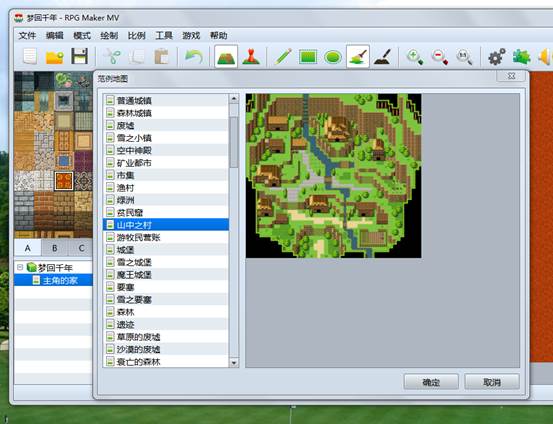553x424 pixels.
Task: Select 渔村 in sample list
Action: 166,188
